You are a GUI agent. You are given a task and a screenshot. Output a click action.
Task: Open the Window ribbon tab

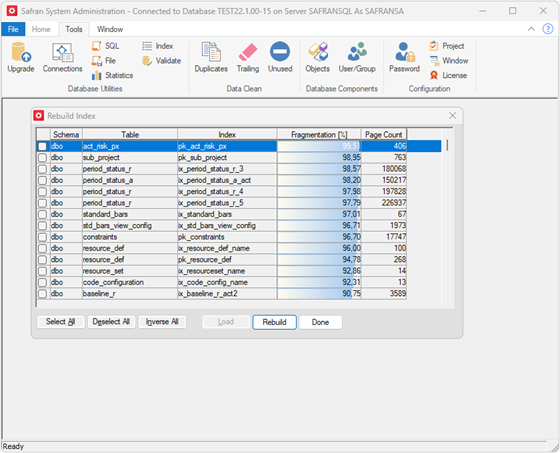(110, 29)
